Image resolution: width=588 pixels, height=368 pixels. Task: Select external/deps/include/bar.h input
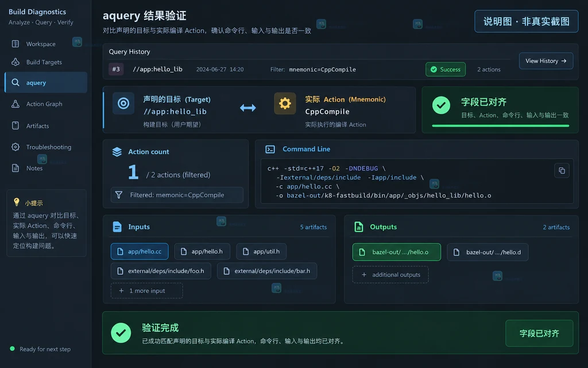tap(267, 271)
